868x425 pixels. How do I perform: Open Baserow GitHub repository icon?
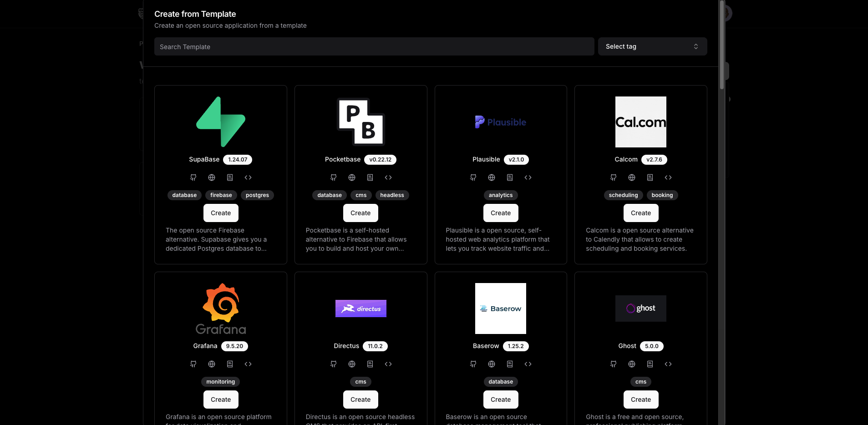(473, 364)
